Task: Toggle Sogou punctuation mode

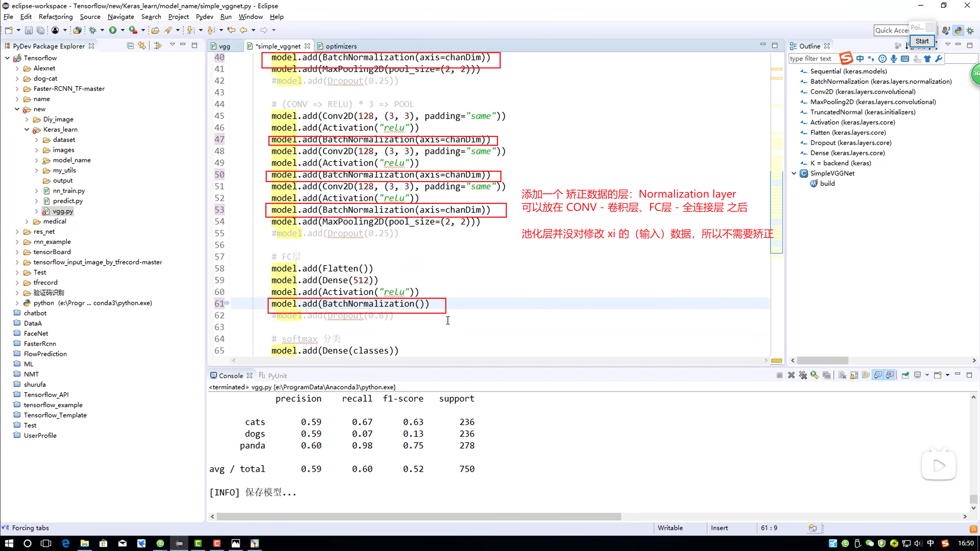Action: pos(871,59)
